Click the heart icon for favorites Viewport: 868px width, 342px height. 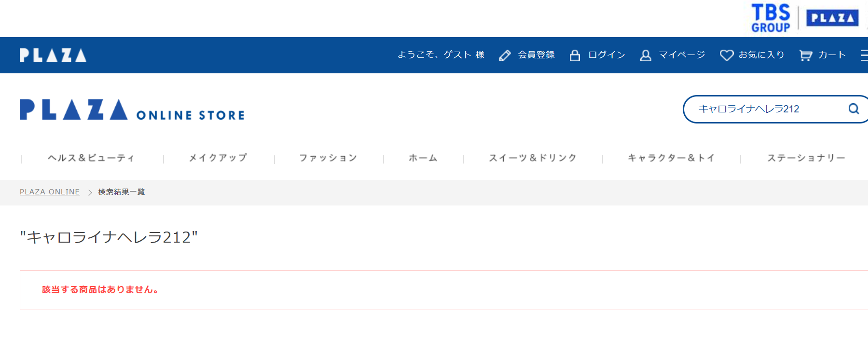(726, 55)
